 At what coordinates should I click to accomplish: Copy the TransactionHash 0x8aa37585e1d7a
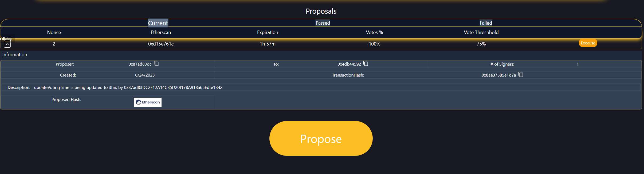(x=521, y=75)
